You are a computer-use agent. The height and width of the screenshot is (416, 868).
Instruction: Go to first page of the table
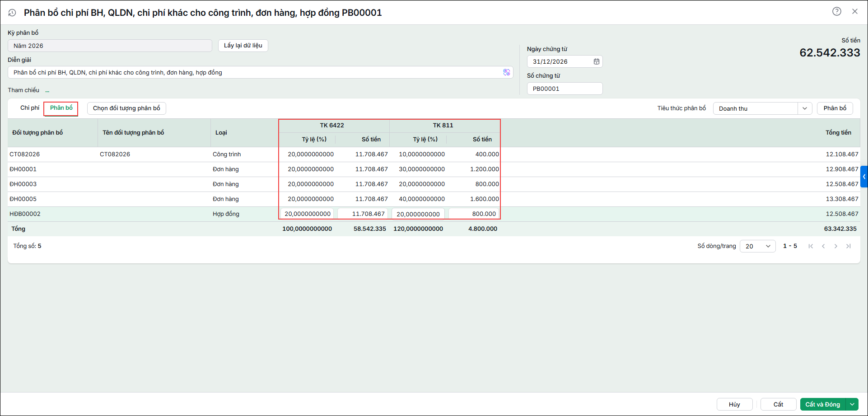pos(811,246)
